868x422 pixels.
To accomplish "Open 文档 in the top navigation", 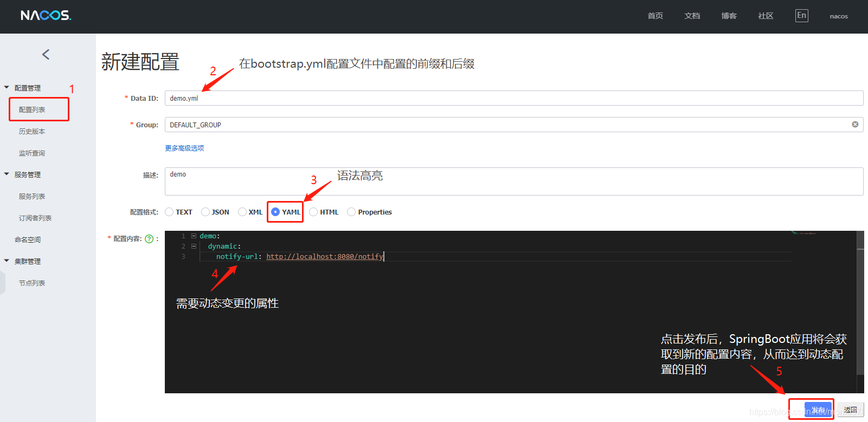I will coord(692,16).
